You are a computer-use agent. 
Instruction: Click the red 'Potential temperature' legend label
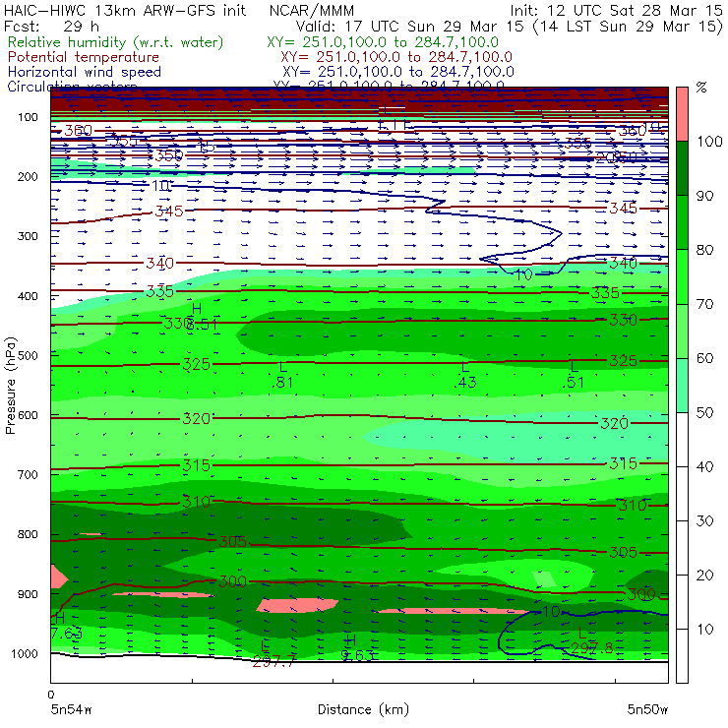click(x=84, y=57)
